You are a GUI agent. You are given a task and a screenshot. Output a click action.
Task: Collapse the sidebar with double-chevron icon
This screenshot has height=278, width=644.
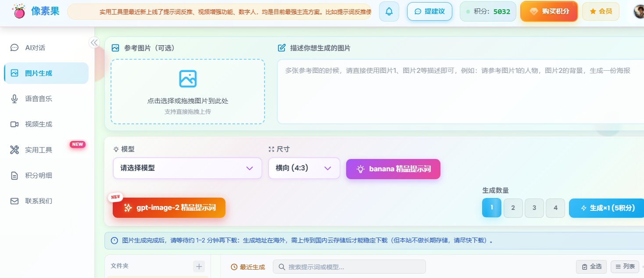94,42
